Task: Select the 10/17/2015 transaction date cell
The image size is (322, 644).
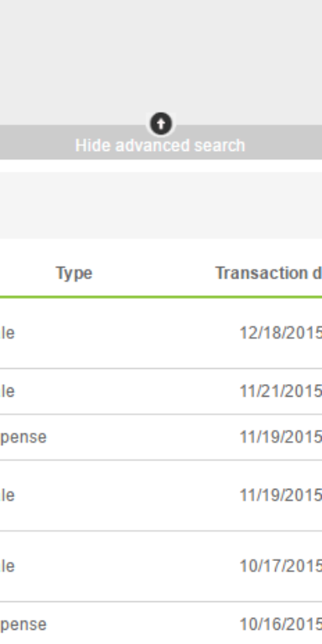Action: (x=281, y=566)
